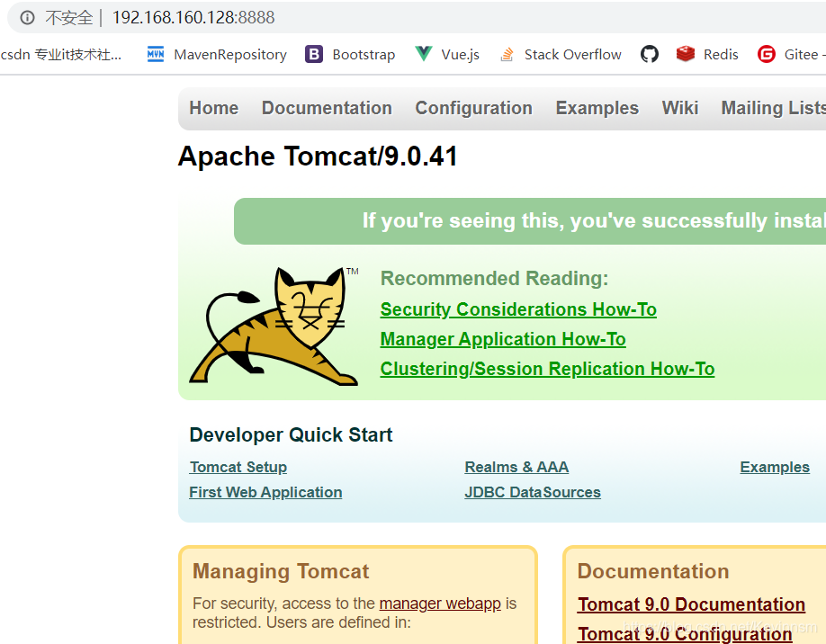The image size is (826, 644).
Task: Open Mailing Lists in Tomcat navigation
Action: click(773, 108)
